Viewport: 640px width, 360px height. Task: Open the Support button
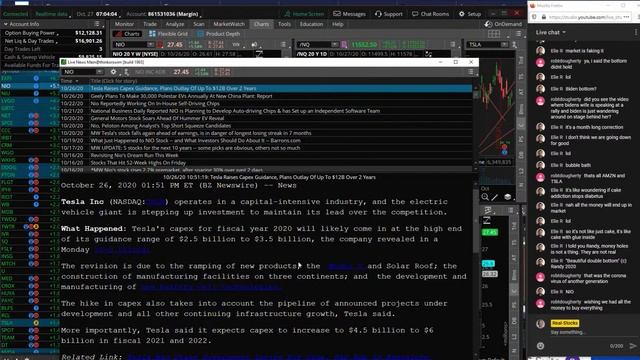[389, 14]
